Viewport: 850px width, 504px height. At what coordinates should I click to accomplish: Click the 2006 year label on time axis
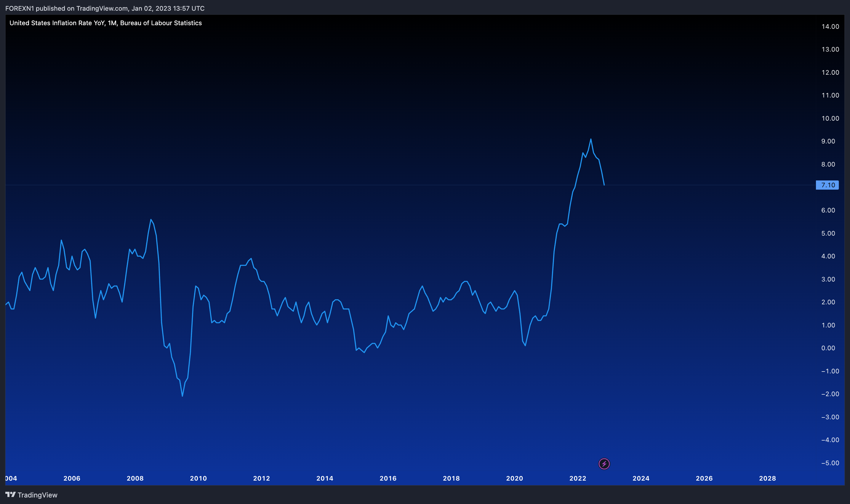coord(72,478)
